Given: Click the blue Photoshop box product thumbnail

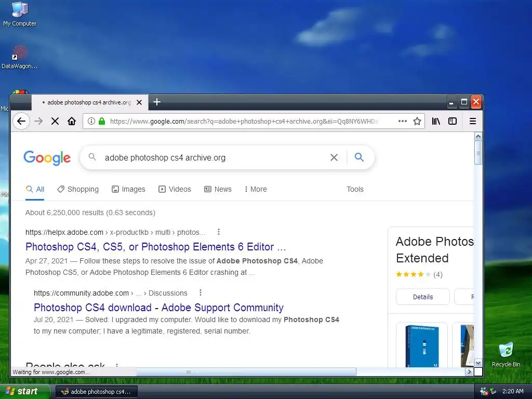Looking at the screenshot, I should pos(422,345).
